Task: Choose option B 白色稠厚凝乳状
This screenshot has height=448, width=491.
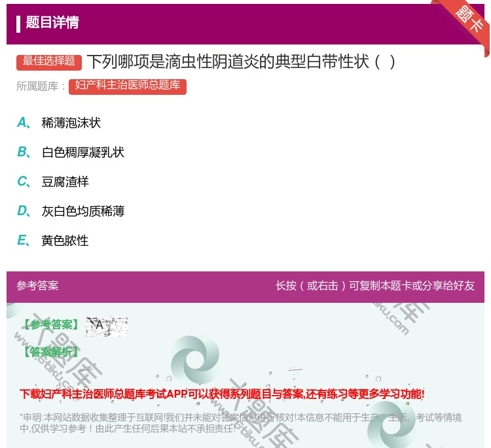Action: click(x=82, y=152)
